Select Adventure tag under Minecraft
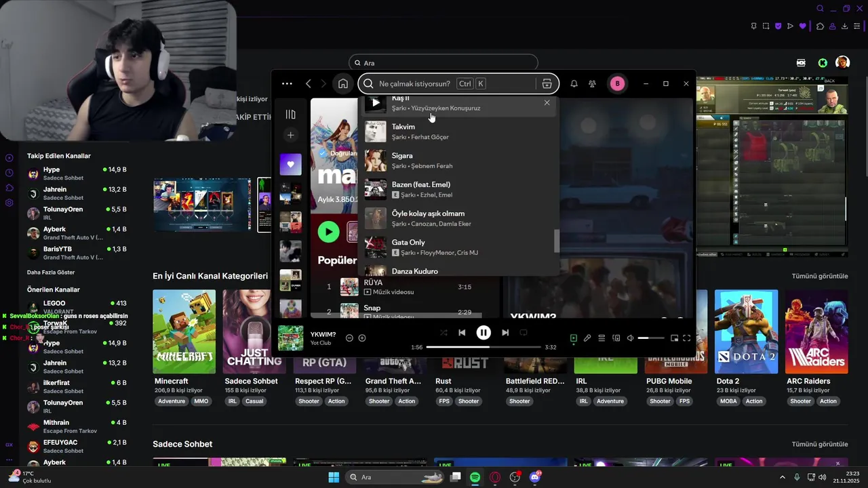The height and width of the screenshot is (488, 868). point(172,401)
